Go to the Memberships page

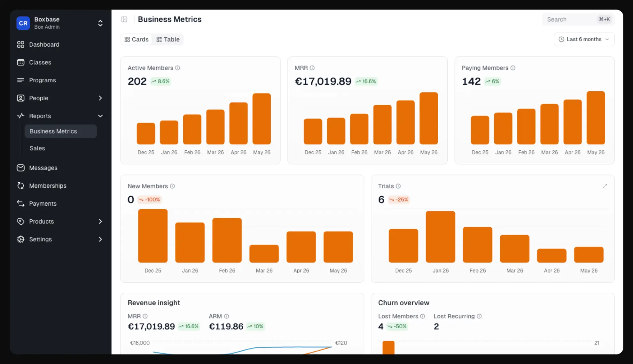(x=61, y=186)
